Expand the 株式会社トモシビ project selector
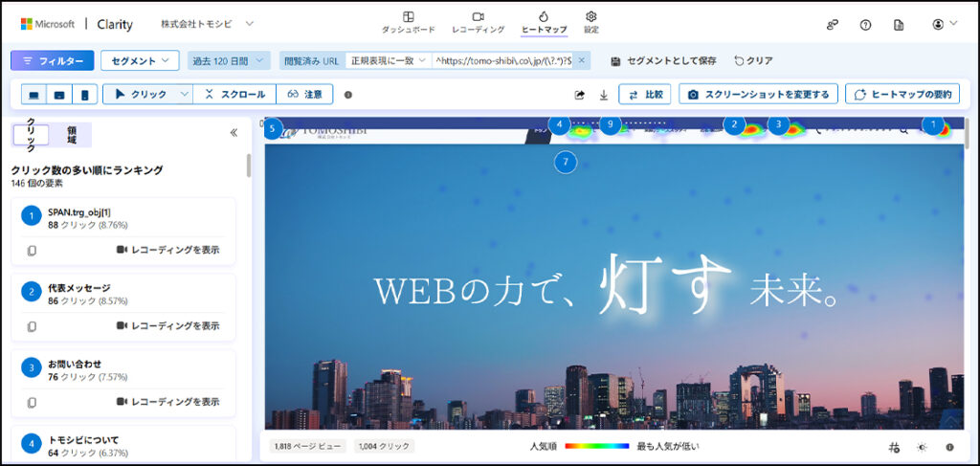Image resolution: width=980 pixels, height=466 pixels. (207, 24)
